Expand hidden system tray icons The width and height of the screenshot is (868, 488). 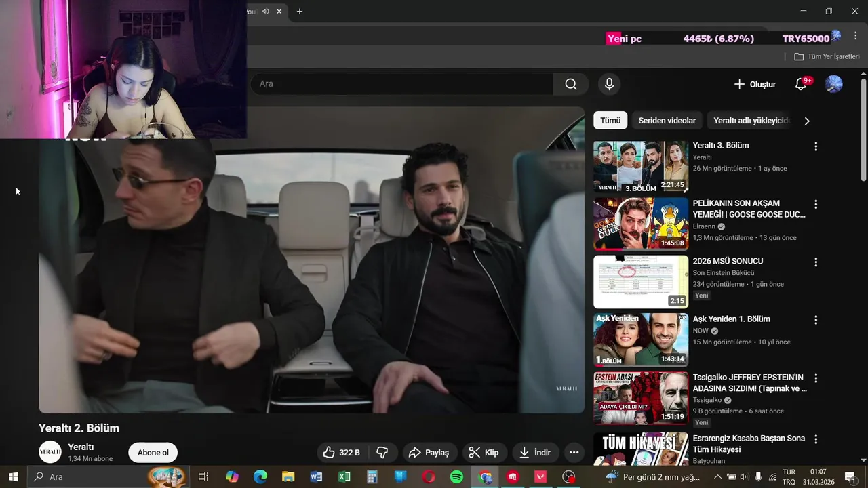(x=717, y=476)
